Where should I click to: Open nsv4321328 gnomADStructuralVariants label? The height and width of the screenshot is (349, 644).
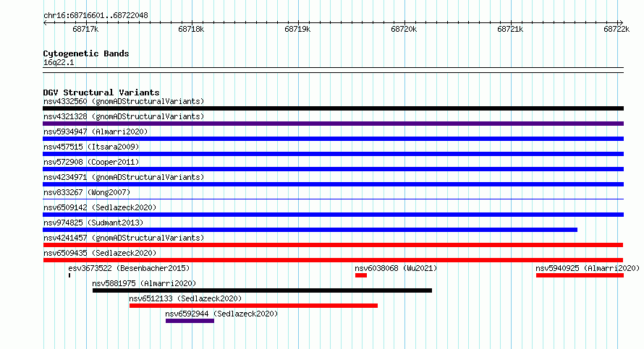[124, 116]
